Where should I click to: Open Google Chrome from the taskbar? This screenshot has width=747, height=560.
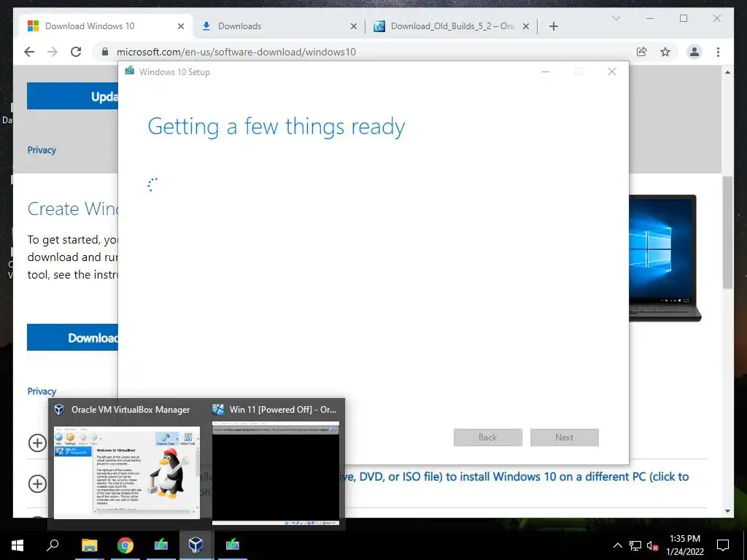click(x=125, y=545)
